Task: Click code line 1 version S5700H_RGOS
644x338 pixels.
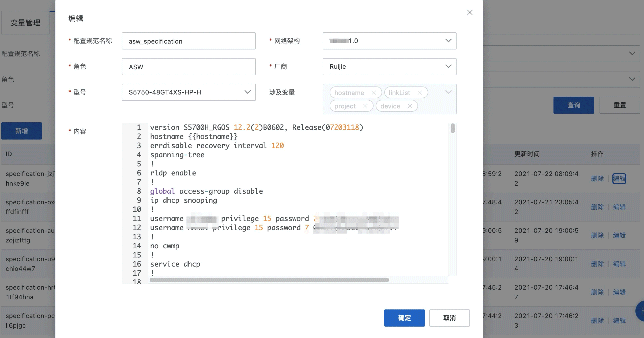Action: click(x=256, y=128)
